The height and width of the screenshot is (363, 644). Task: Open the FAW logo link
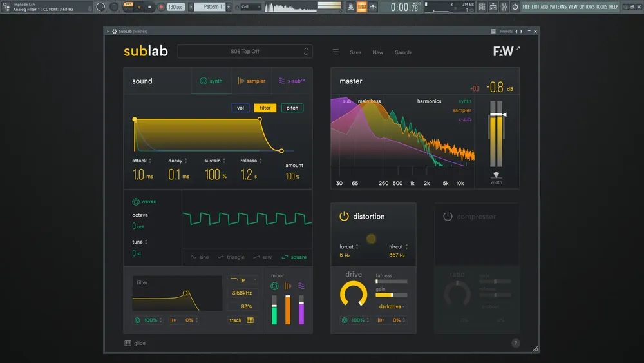(506, 51)
